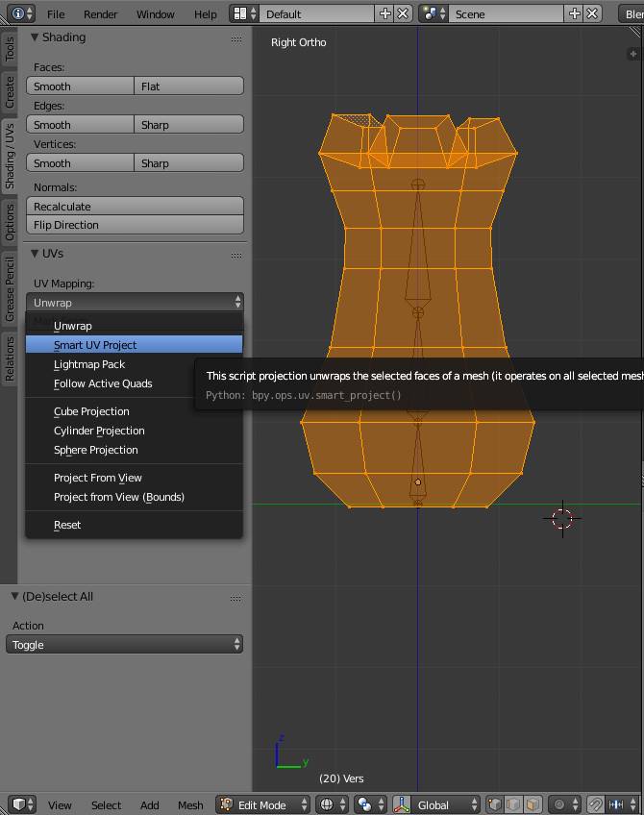The image size is (644, 815).
Task: Choose Unwrap from UV mapping menu
Action: coord(135,326)
